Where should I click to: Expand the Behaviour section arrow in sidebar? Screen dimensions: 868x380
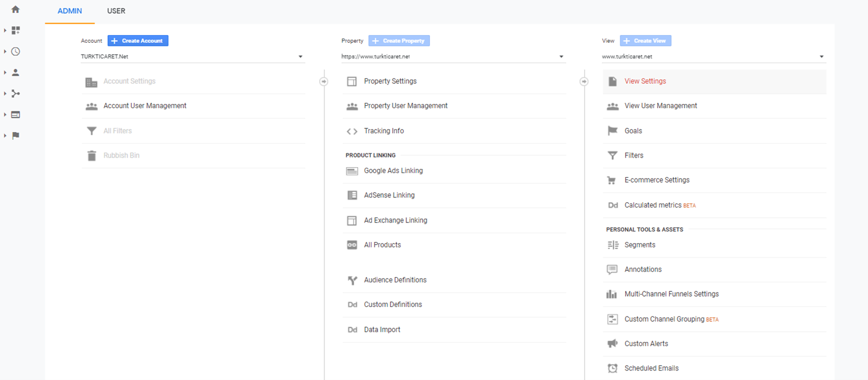pyautogui.click(x=5, y=115)
